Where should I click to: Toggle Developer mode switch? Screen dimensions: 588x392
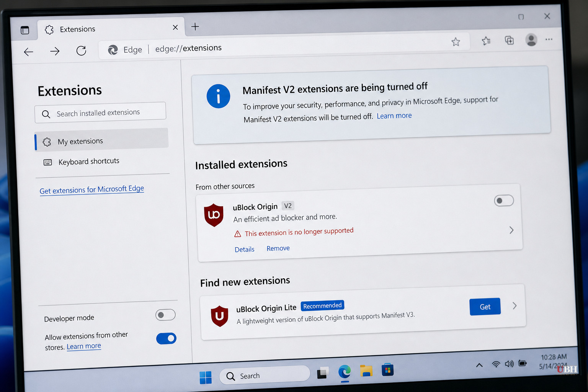[x=165, y=315]
